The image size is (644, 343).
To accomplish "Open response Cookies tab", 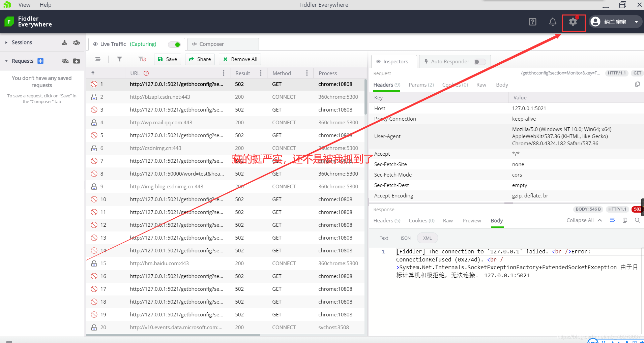I will pos(421,221).
